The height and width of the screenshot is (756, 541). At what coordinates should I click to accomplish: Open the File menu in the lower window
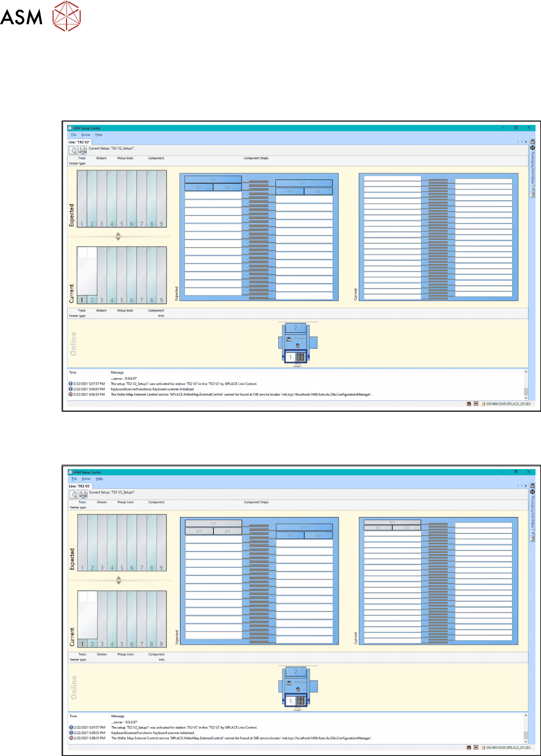point(74,479)
